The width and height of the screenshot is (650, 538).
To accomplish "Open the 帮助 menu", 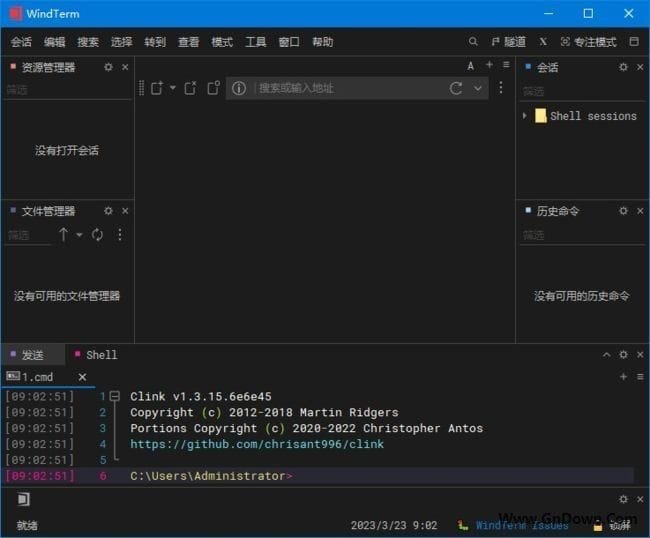I will 323,42.
